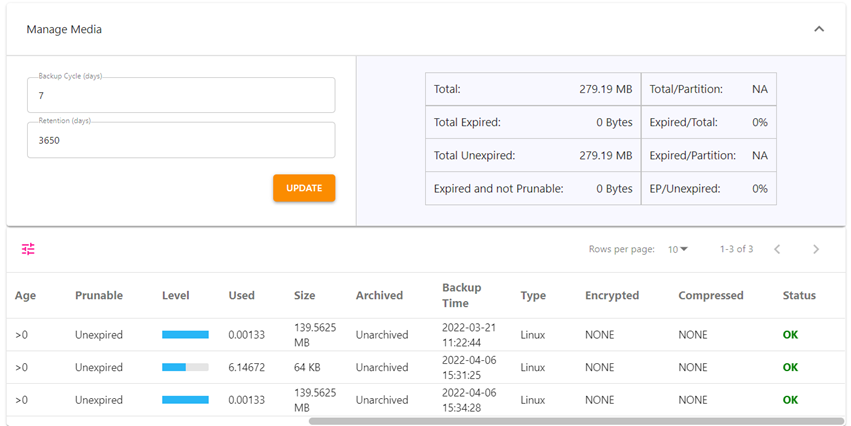Click OK status of the 64 KB backup
Viewport: 851px width, 426px height.
[790, 367]
